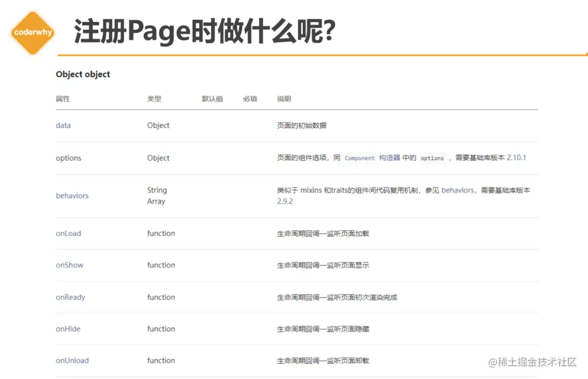Select the options property name
The width and height of the screenshot is (588, 379).
click(68, 158)
